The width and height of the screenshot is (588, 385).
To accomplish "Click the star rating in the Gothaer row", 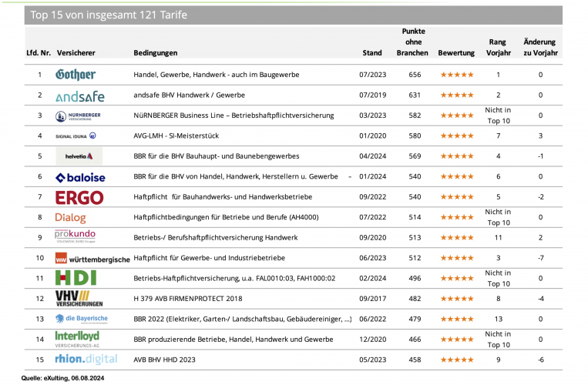I will pos(457,75).
